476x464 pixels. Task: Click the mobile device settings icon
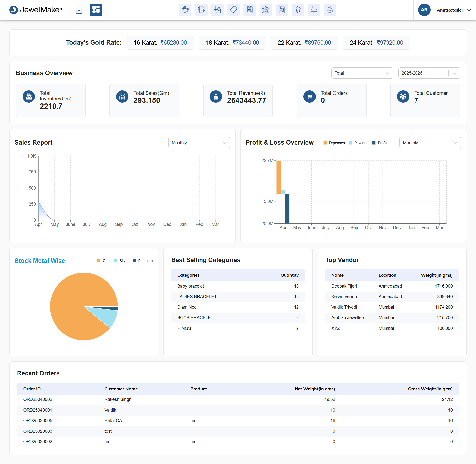pos(201,10)
